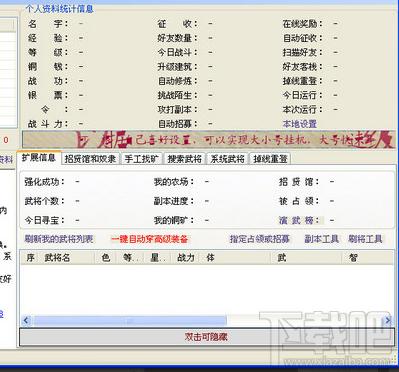The image size is (399, 372).
Task: Click the 好友客栈 label
Action: [303, 67]
